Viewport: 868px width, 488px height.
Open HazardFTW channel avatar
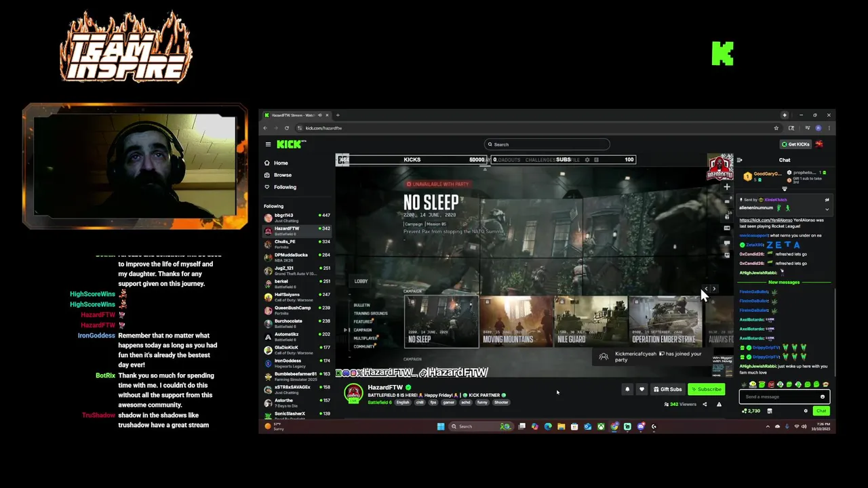tap(353, 393)
